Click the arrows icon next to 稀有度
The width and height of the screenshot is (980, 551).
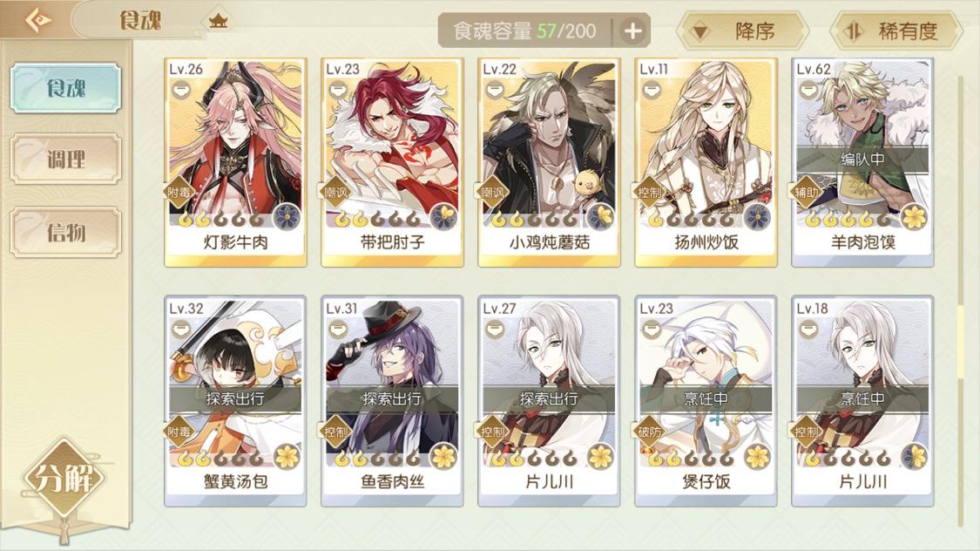point(853,31)
